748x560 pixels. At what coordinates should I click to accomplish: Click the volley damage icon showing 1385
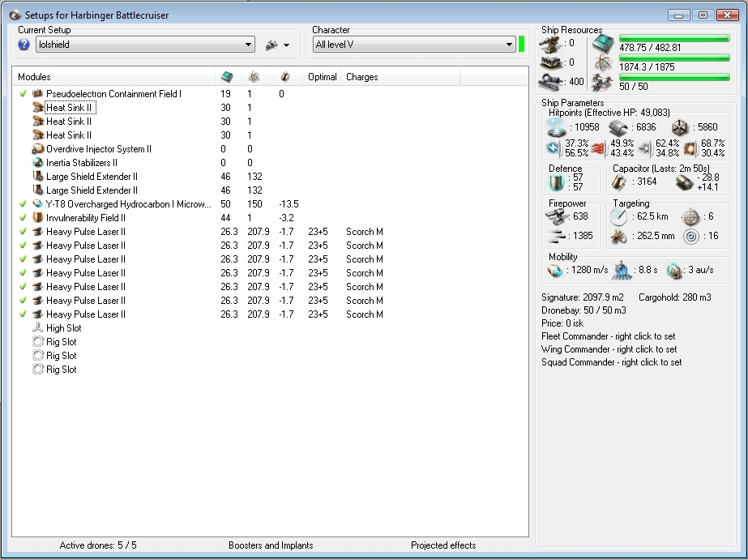point(556,236)
